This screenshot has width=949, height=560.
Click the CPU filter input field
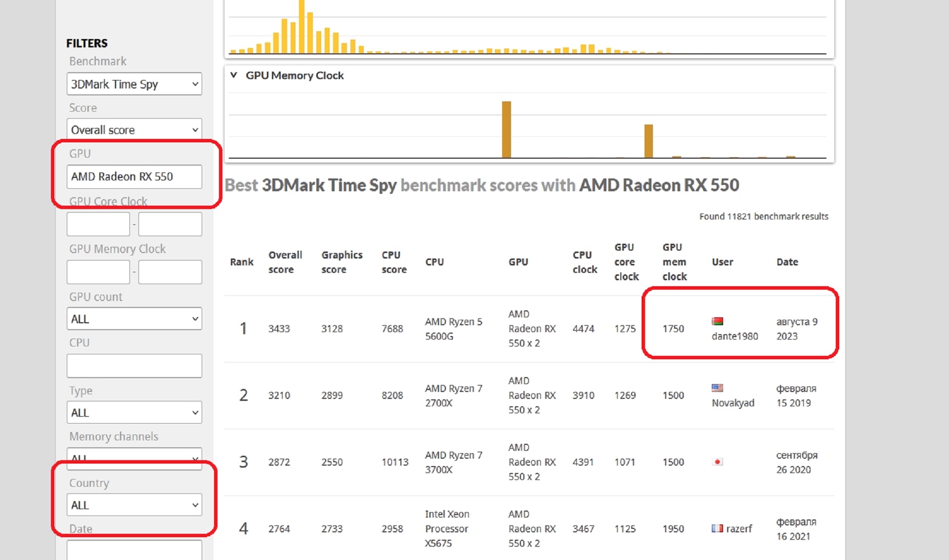[x=134, y=366]
